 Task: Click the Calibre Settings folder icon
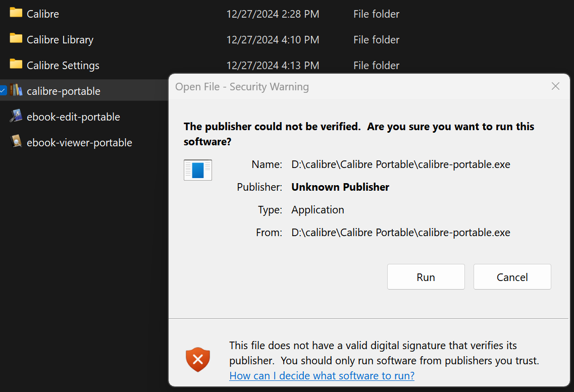pyautogui.click(x=16, y=64)
